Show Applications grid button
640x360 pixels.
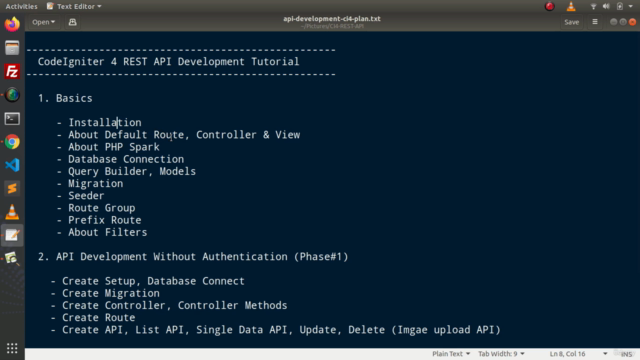[12, 348]
